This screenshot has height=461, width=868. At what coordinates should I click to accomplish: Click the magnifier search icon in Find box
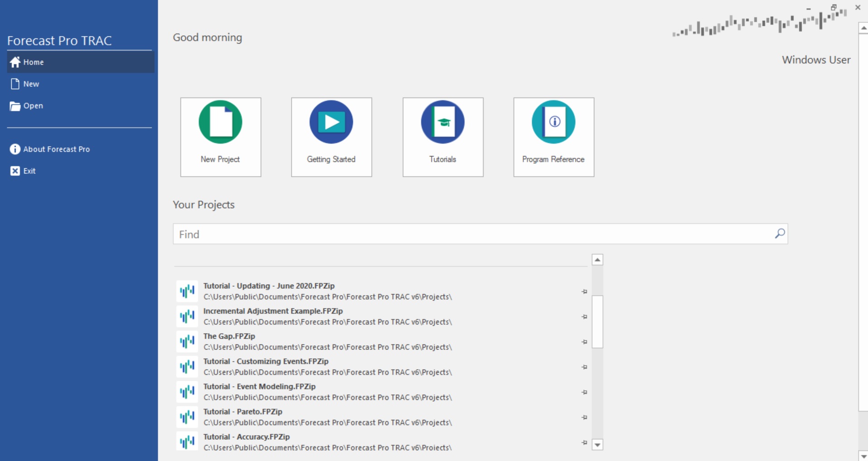(780, 233)
